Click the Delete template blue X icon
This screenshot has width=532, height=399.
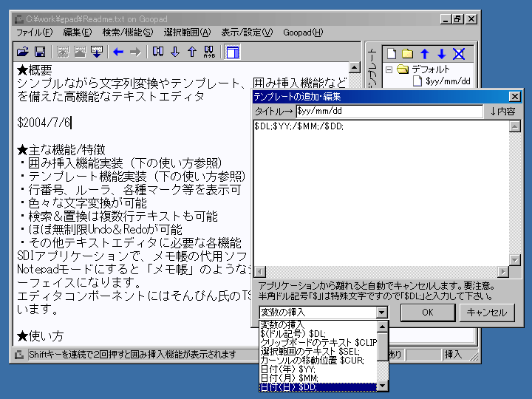tap(459, 54)
